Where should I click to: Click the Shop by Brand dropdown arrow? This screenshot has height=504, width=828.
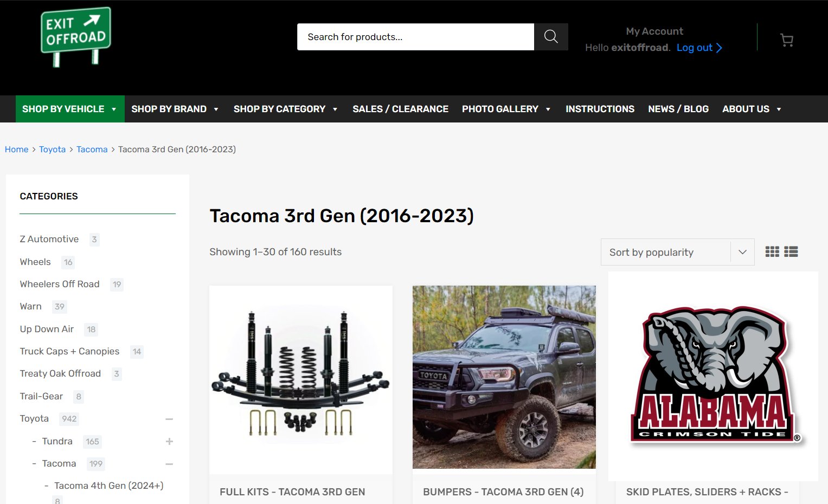216,109
